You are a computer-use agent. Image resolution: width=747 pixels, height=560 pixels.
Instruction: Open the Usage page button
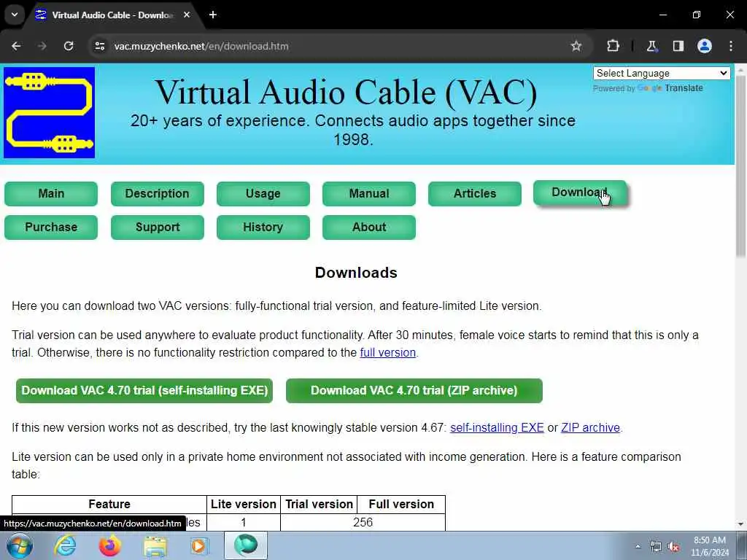[263, 194]
